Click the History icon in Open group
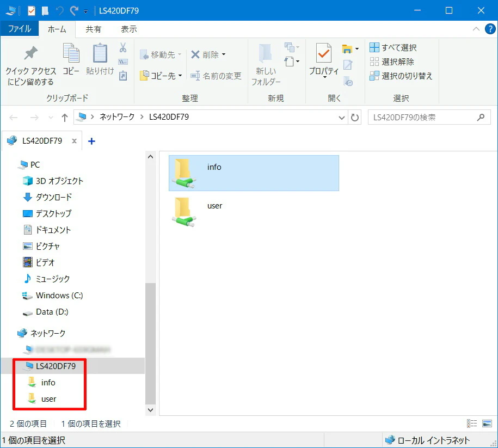Screen dimensions: 498x448 (348, 81)
